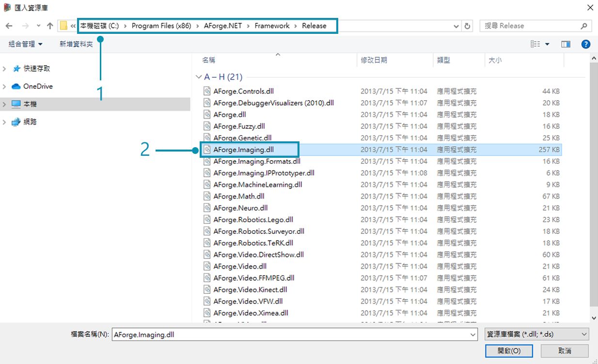Select the AForge.Robotics.Surveyor.dll file icon
The width and height of the screenshot is (598, 364).
pyautogui.click(x=207, y=231)
